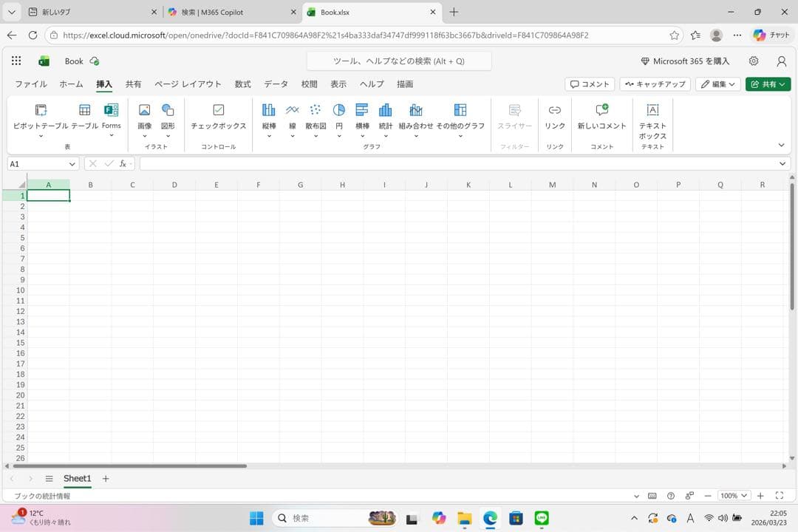Open the Forms icon in ribbon
This screenshot has width=798, height=532.
tap(112, 115)
